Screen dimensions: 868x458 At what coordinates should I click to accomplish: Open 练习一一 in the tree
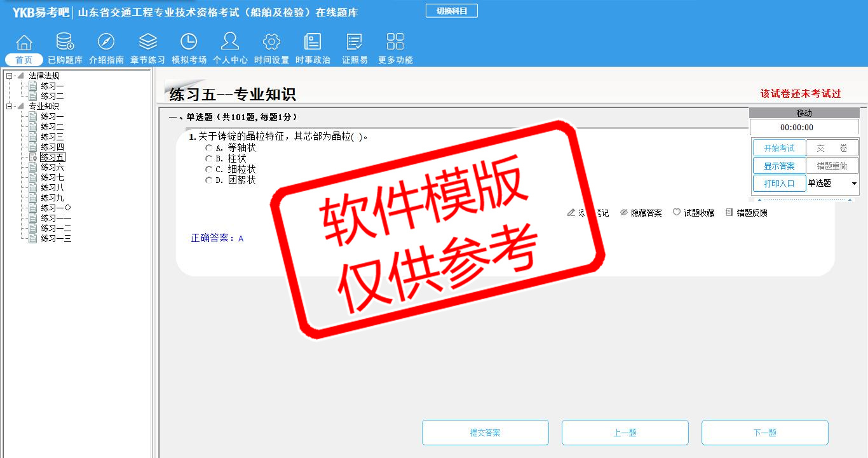(56, 218)
